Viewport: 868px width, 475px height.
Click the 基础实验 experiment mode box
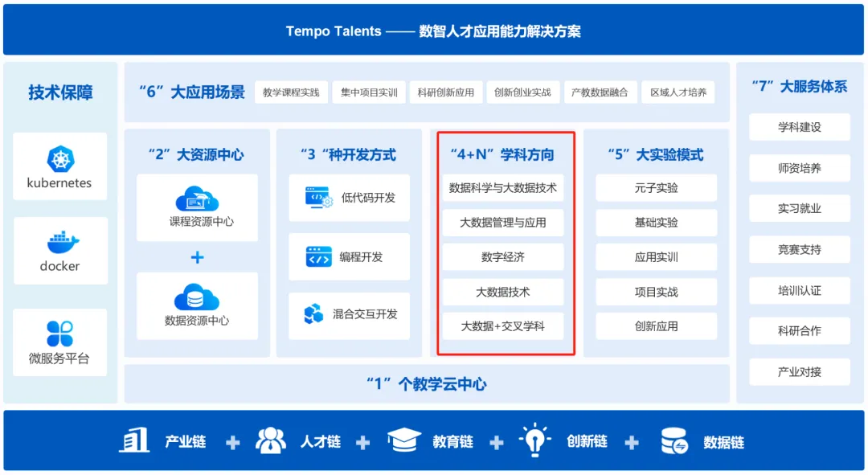click(x=656, y=223)
